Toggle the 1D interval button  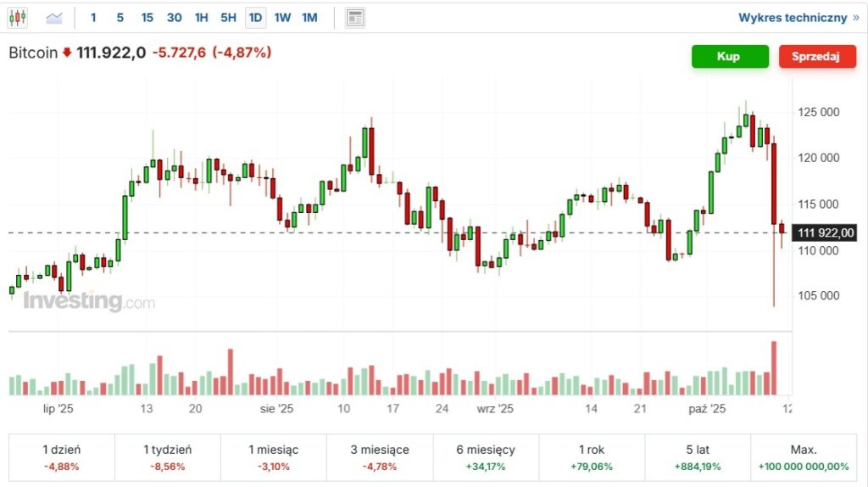(255, 17)
